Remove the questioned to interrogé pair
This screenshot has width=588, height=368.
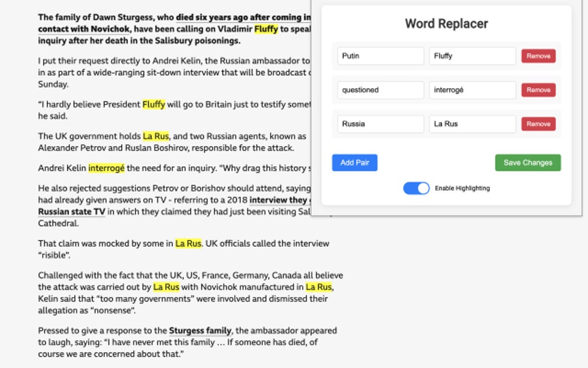pos(538,89)
